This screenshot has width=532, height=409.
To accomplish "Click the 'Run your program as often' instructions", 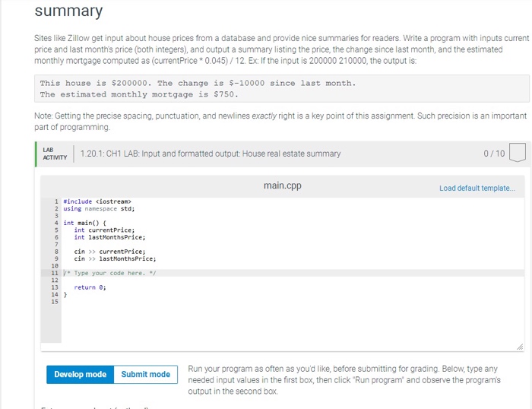I will (344, 380).
